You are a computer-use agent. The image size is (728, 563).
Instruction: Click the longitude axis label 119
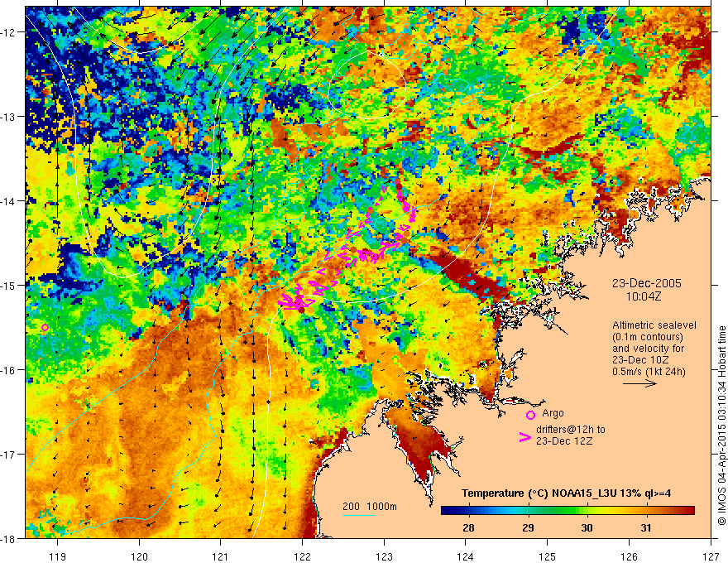pyautogui.click(x=57, y=556)
